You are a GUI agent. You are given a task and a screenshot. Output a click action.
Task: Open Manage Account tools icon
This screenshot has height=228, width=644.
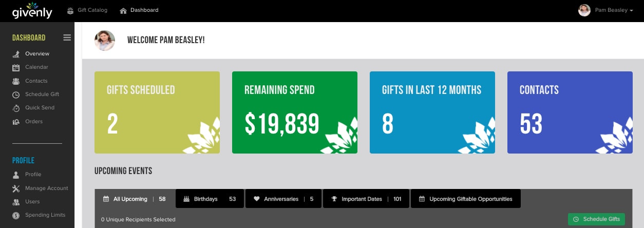click(16, 188)
